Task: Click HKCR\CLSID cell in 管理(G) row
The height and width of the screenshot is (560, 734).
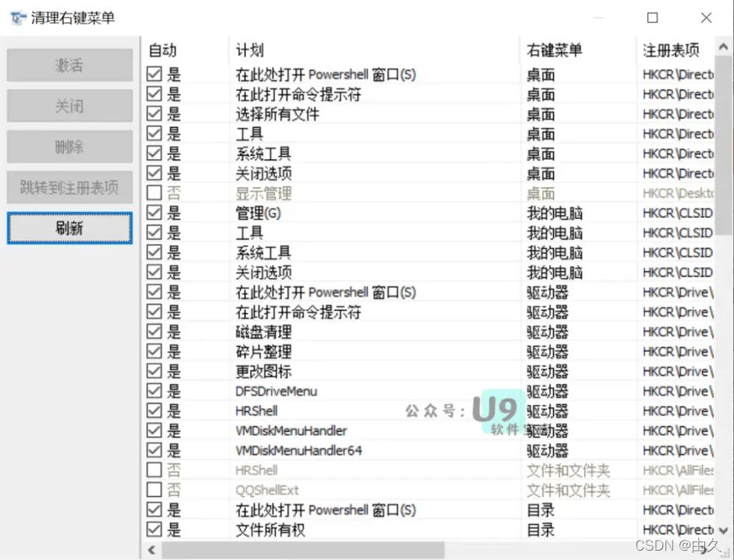Action: coord(677,213)
